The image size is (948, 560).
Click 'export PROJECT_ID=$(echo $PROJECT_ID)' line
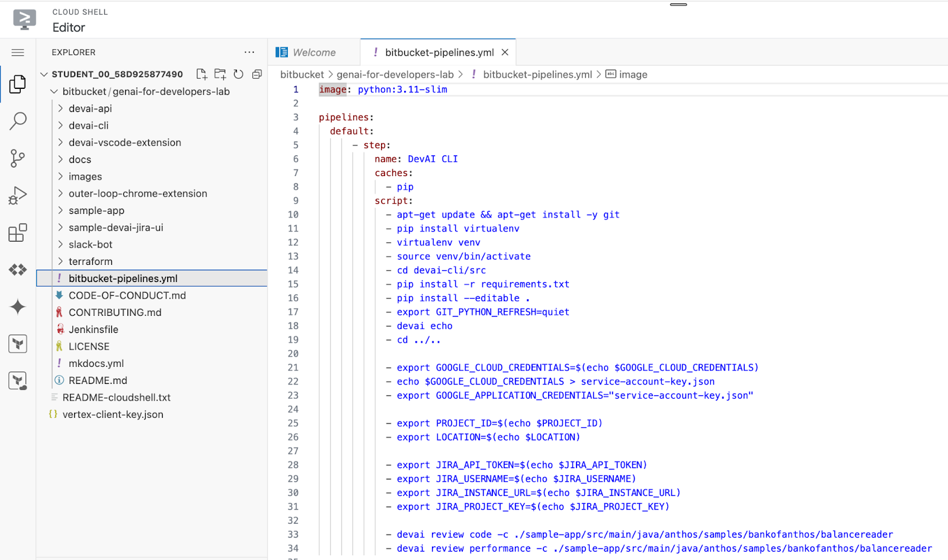coord(499,423)
